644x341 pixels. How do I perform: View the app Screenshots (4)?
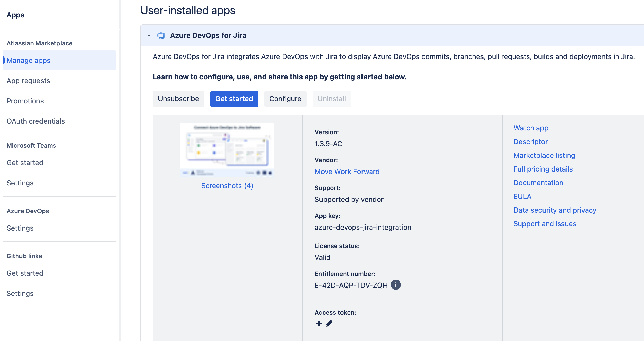[227, 186]
